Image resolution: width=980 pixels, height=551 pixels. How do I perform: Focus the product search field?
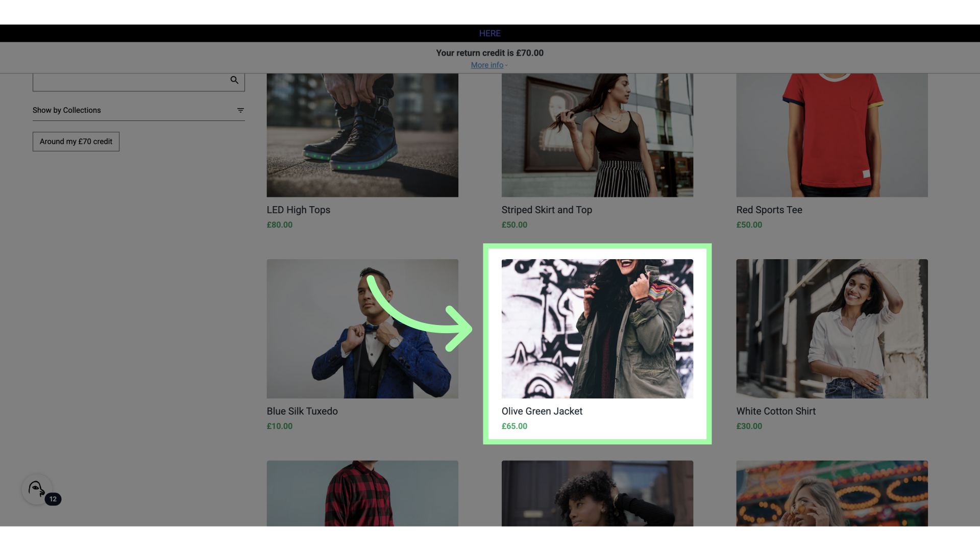coord(139,82)
